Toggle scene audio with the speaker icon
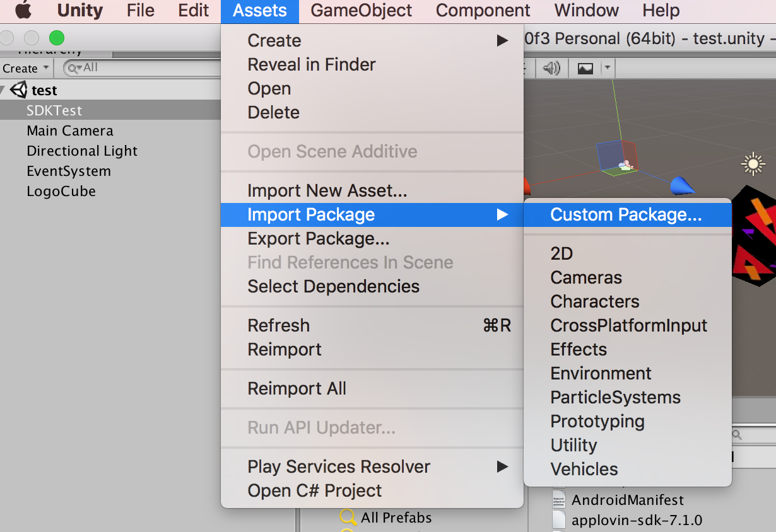Image resolution: width=776 pixels, height=532 pixels. point(551,68)
